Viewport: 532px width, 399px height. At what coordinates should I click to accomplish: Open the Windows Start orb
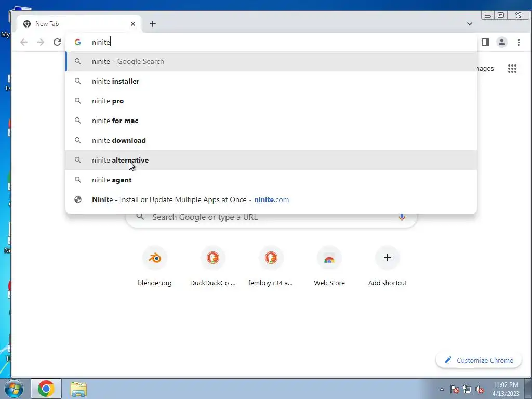point(14,389)
